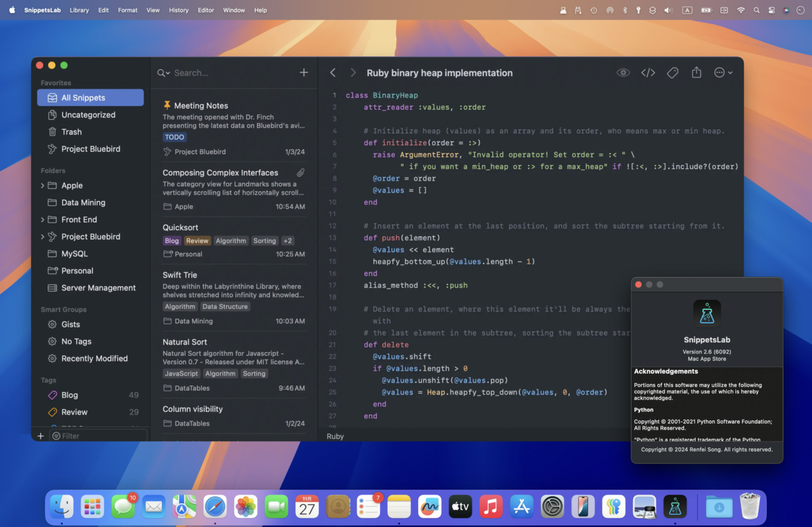This screenshot has width=812, height=527.
Task: Open the Trash in sidebar
Action: (x=90, y=132)
